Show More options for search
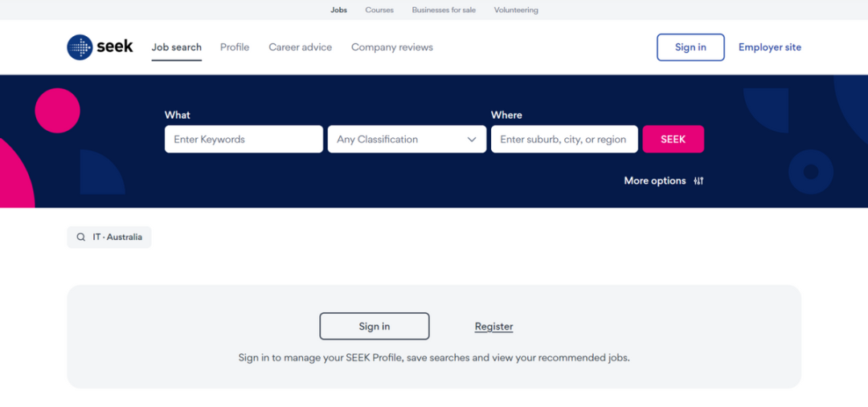The image size is (868, 407). [664, 181]
